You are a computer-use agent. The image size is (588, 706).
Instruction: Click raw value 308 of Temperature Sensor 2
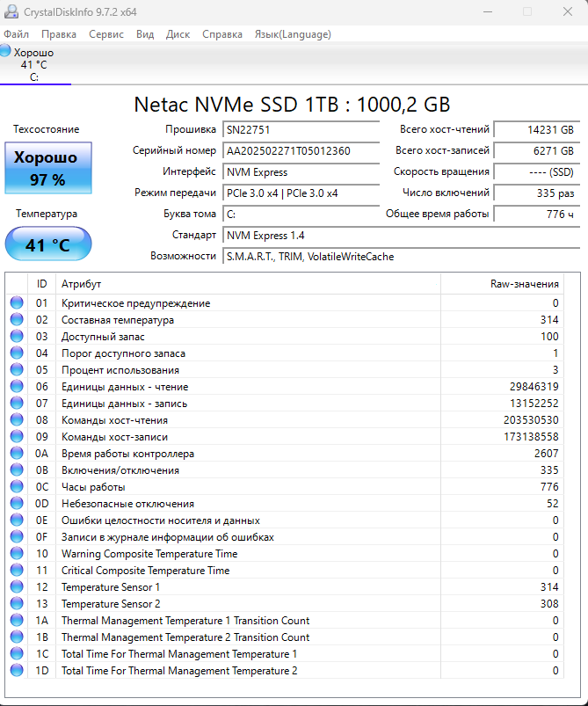click(x=549, y=603)
